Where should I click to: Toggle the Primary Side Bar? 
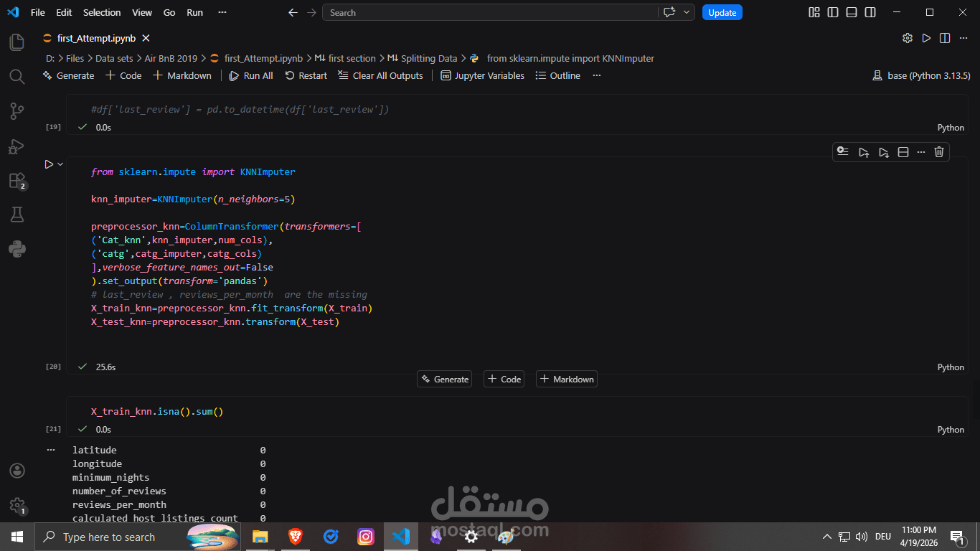point(833,12)
